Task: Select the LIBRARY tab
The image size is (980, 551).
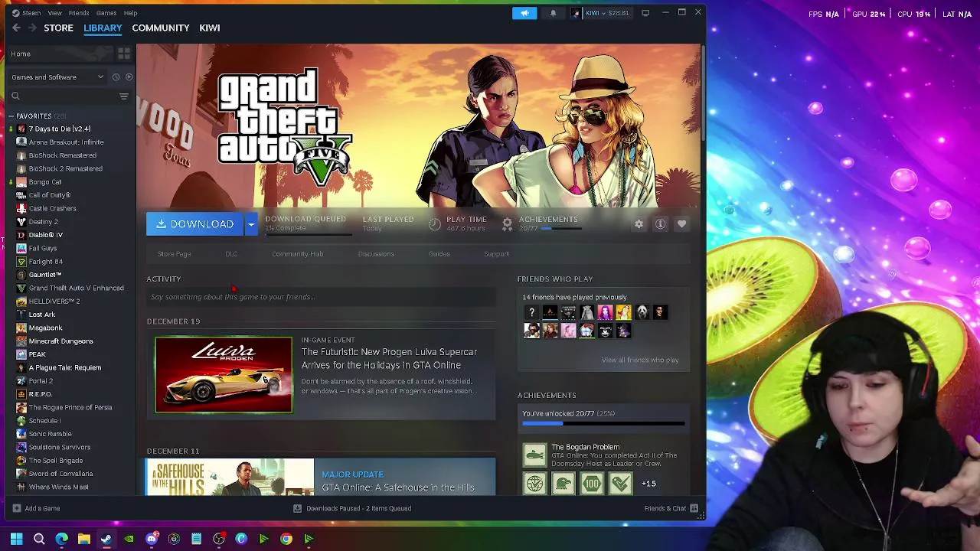Action: (103, 28)
